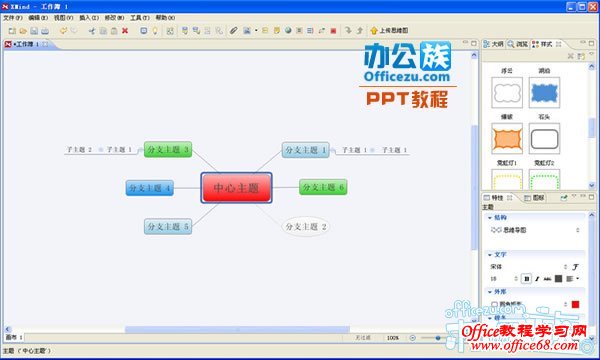This screenshot has width=600, height=360.
Task: Click the globe Hyperlink icon
Action: coord(288,31)
